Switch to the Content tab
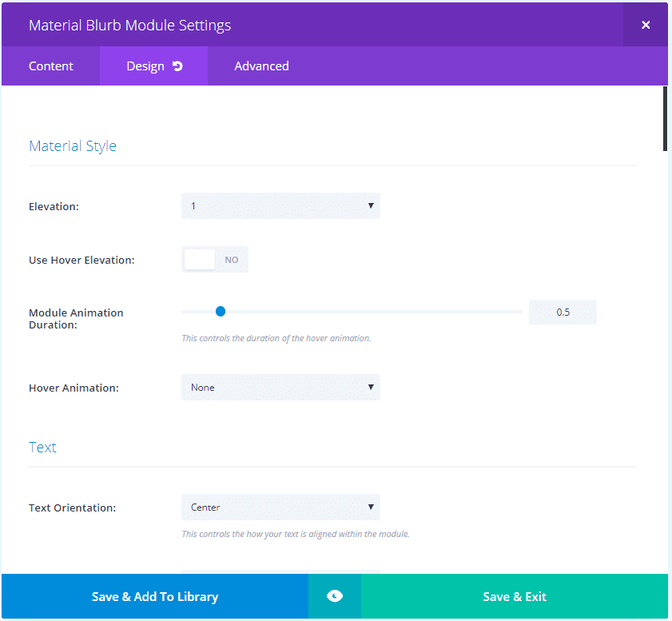Viewport: 672px width, 621px height. (x=51, y=66)
